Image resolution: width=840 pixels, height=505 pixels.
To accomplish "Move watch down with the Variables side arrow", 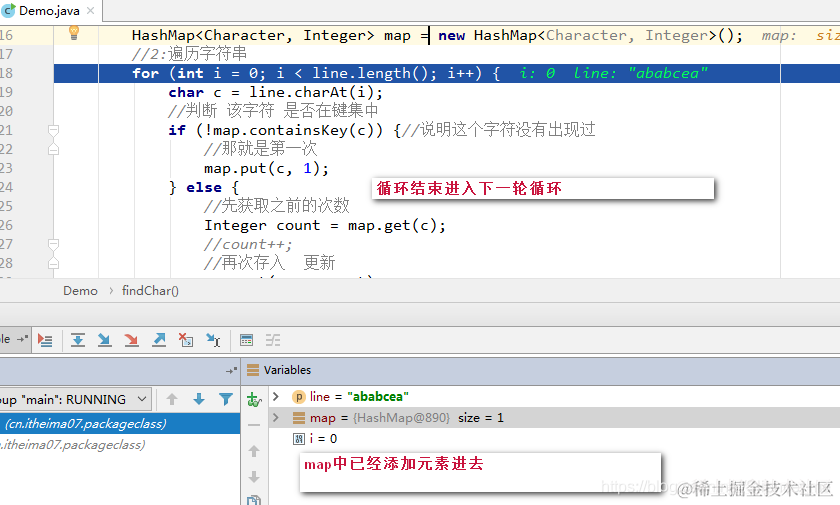I will (x=254, y=477).
